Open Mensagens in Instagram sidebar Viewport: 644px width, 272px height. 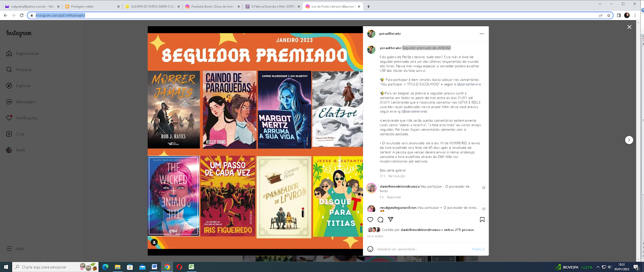click(21, 102)
